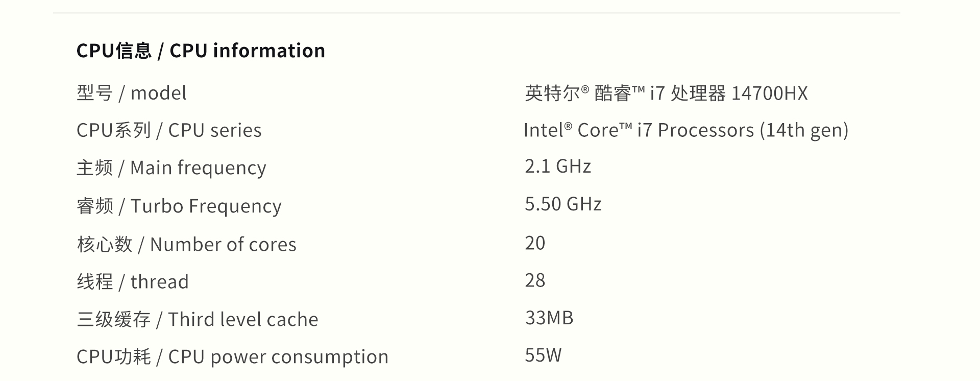Click the core count value 20
The width and height of the screenshot is (980, 381).
pyautogui.click(x=535, y=243)
